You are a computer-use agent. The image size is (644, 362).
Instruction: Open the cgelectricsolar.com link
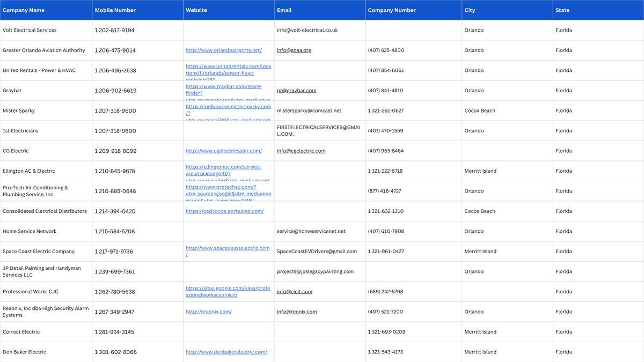click(224, 151)
